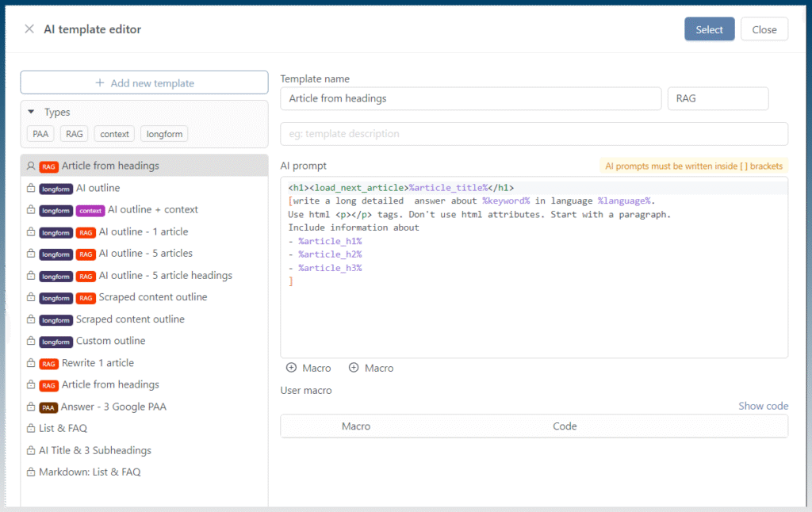Click the left plus-circle Macro icon under the prompt
Viewport: 812px width, 512px height.
[292, 368]
